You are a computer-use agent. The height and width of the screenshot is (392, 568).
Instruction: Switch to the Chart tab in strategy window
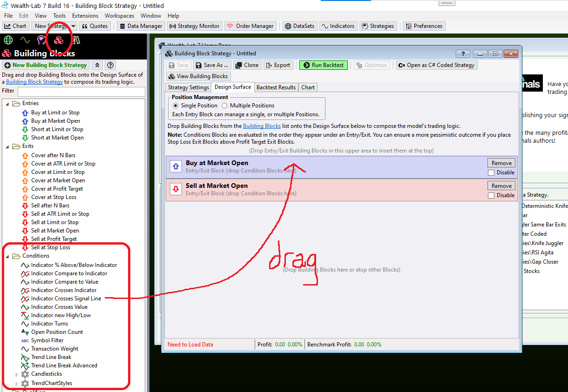(x=308, y=87)
